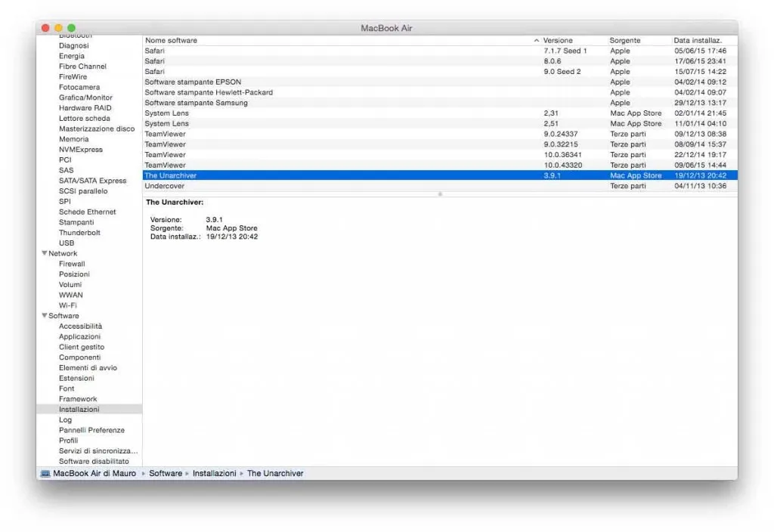Image resolution: width=774 pixels, height=532 pixels.
Task: Click 'Installazioni' breadcrumb in path bar
Action: pos(214,473)
